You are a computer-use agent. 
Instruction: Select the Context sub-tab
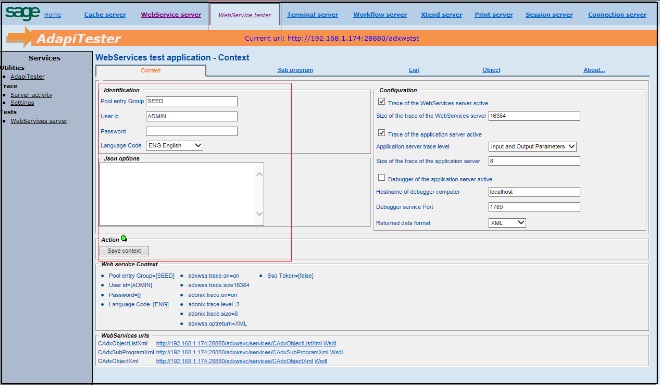click(x=151, y=70)
